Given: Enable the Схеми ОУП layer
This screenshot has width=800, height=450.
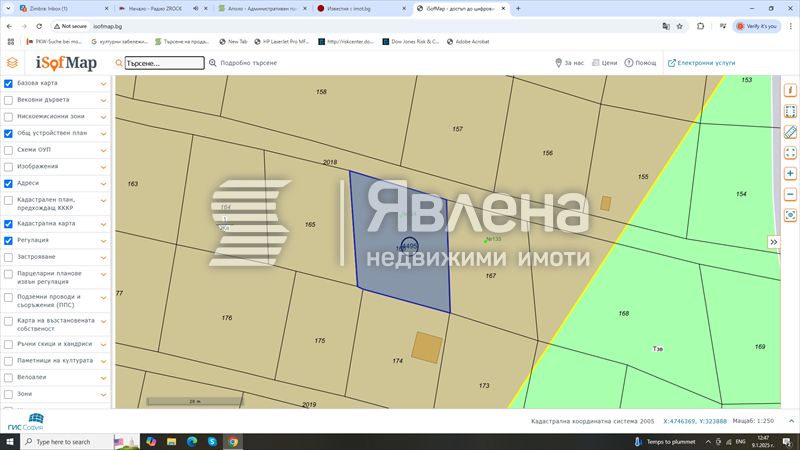Looking at the screenshot, I should click(8, 151).
